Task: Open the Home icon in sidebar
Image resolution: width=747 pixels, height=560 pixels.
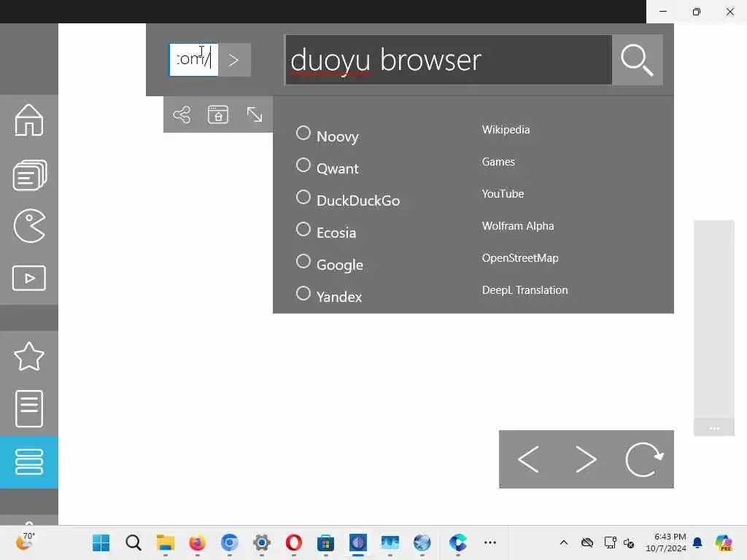Action: (29, 120)
